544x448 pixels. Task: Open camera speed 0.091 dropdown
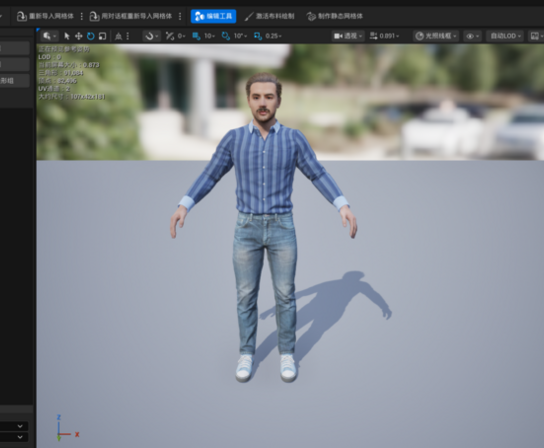click(x=384, y=36)
